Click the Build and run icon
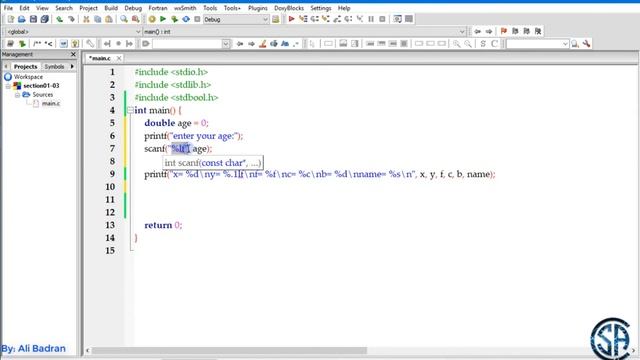The width and height of the screenshot is (640, 360). click(x=174, y=19)
